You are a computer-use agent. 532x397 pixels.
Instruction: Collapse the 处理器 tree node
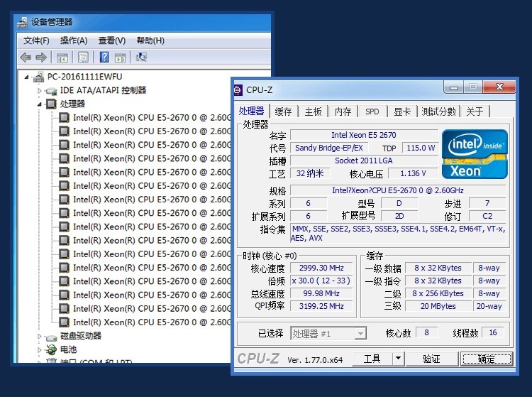39,104
